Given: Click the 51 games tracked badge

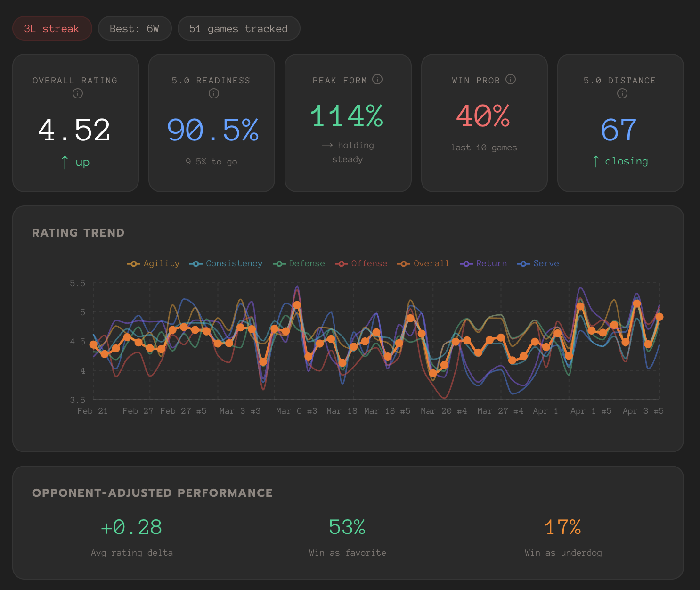Looking at the screenshot, I should pos(239,28).
